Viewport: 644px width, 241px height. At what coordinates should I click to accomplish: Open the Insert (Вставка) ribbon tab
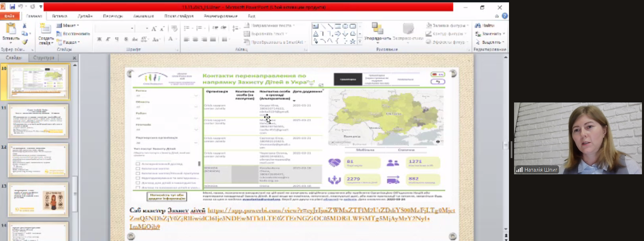point(59,16)
